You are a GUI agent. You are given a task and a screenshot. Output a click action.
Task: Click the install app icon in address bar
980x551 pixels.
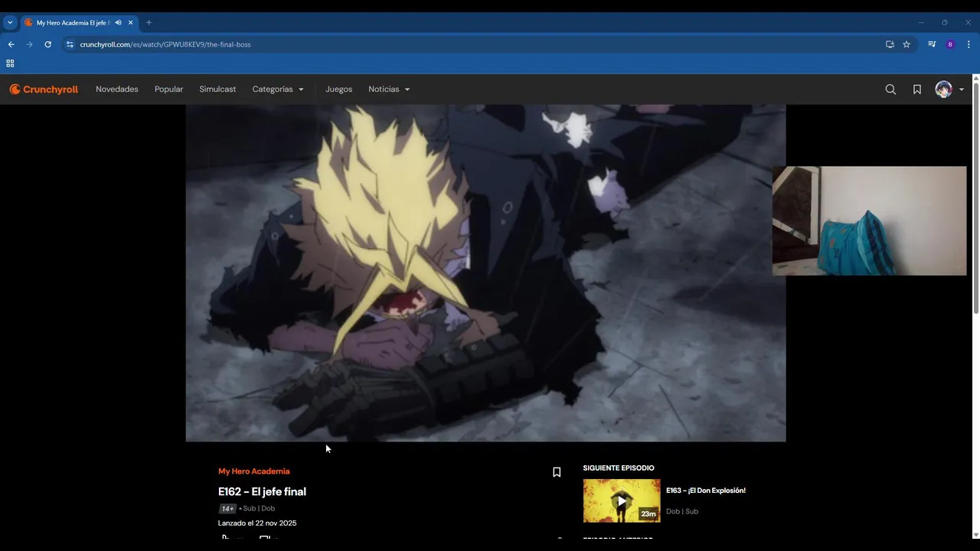890,44
